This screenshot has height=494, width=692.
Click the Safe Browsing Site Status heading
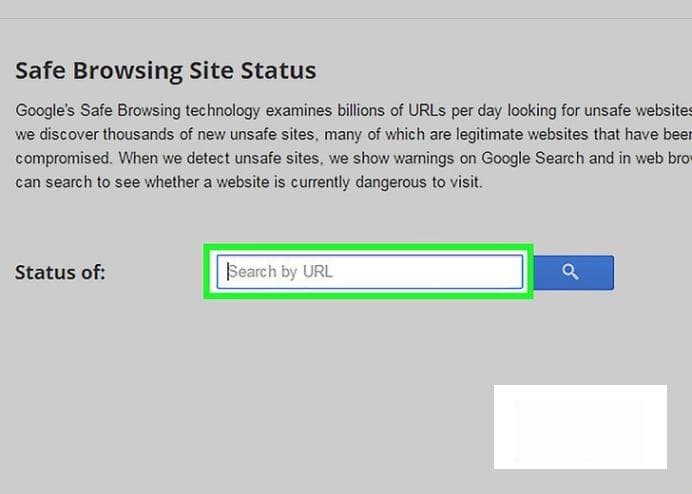point(165,71)
